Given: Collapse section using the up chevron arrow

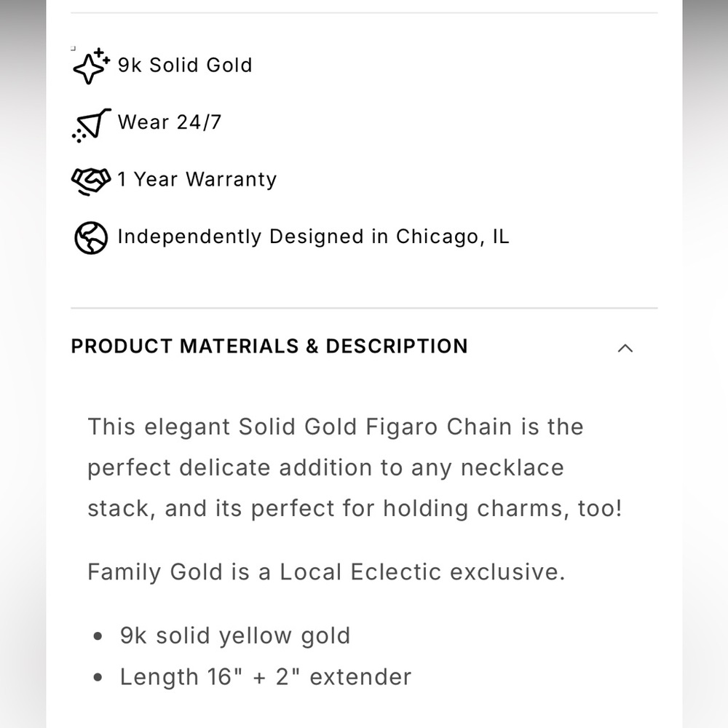Looking at the screenshot, I should tap(625, 348).
